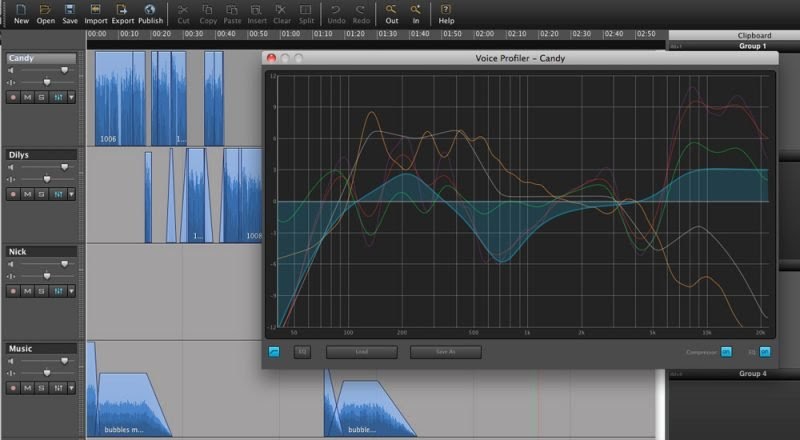Screen dimensions: 800x440
Task: Close the Voice Profiler window
Action: tap(271, 58)
